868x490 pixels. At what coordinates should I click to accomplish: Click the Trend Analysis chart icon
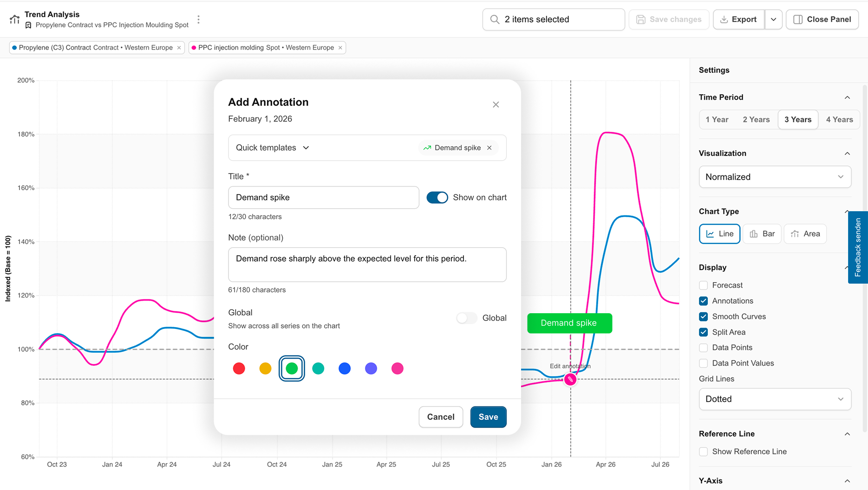[15, 19]
